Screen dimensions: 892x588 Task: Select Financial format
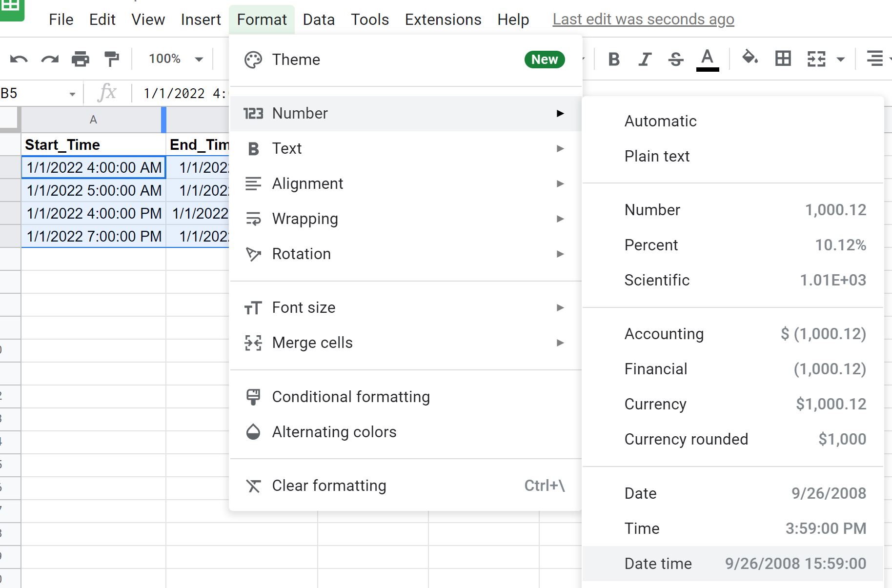click(x=733, y=369)
